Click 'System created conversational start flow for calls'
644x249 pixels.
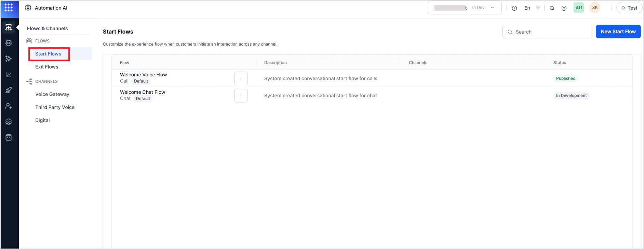click(x=321, y=78)
